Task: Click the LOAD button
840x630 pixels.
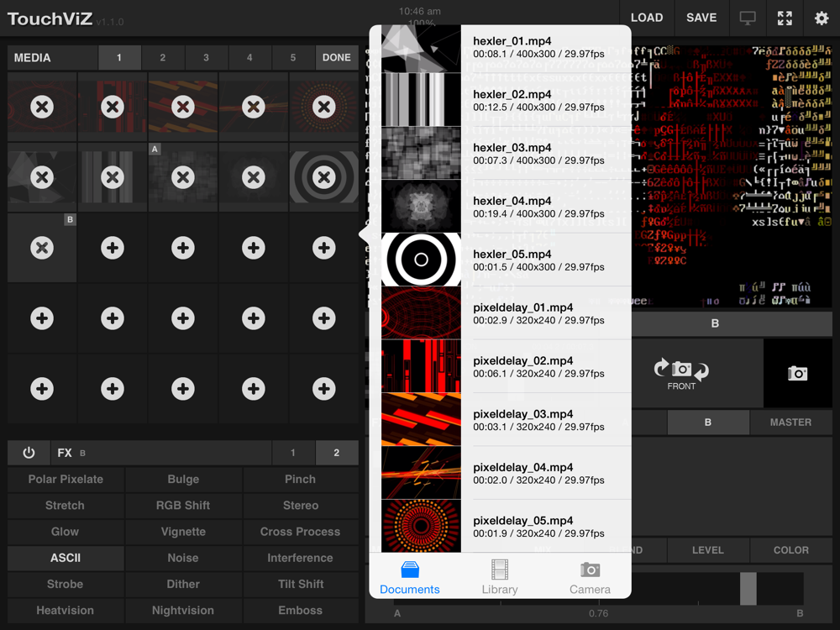Action: pos(647,18)
